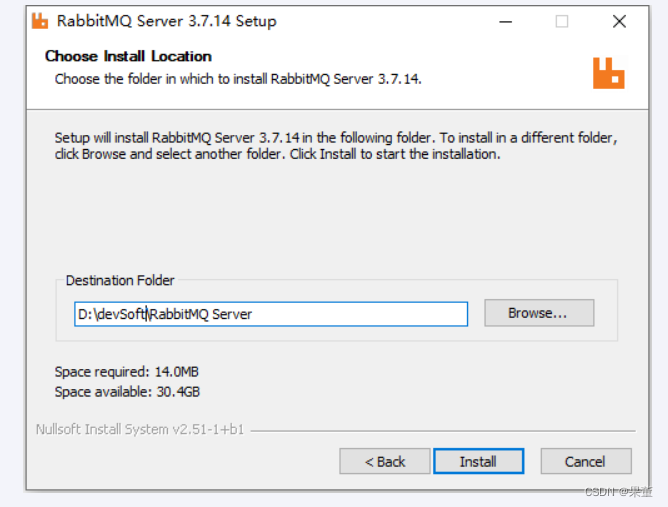Click the orange RabbitMQ logo in the header
Image resolution: width=668 pixels, height=507 pixels.
coord(608,73)
